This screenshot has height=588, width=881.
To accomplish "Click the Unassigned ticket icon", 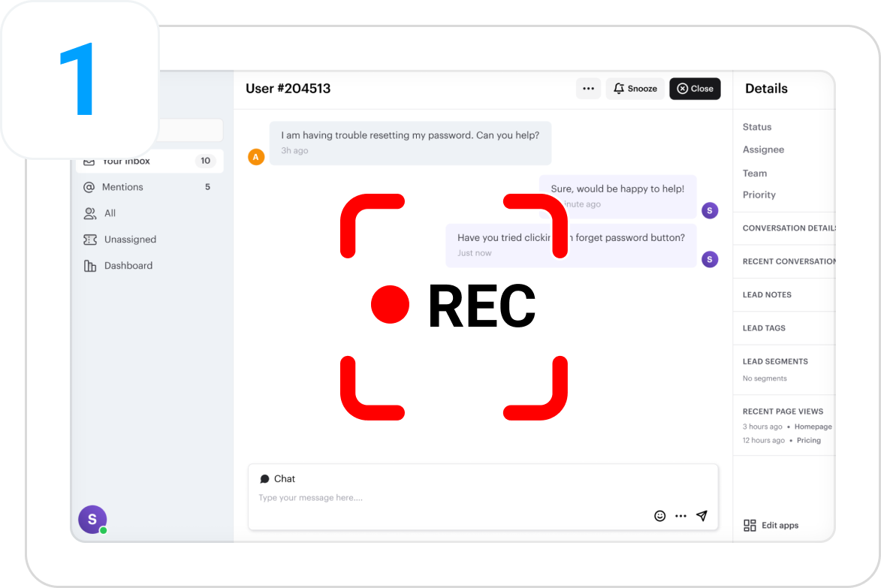I will (90, 240).
